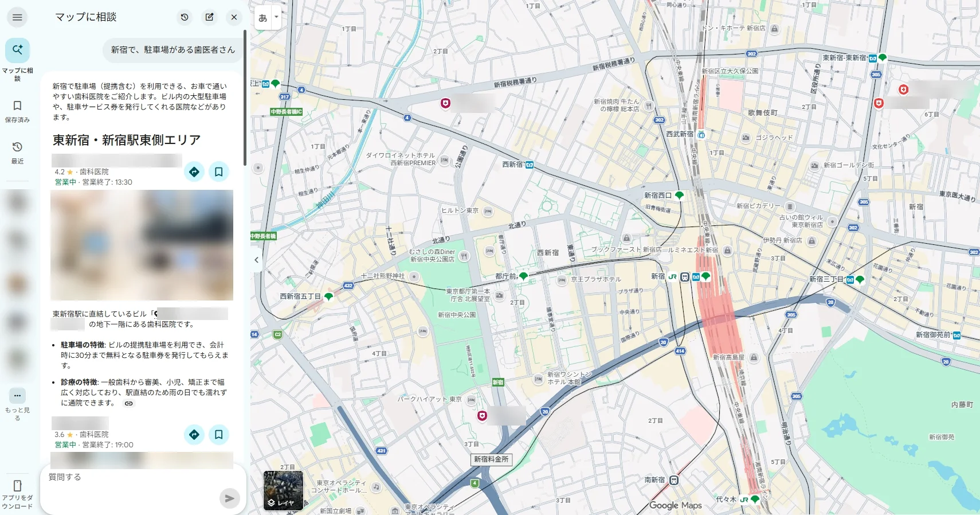This screenshot has width=980, height=515.
Task: Select the マップに相談 sidebar icon
Action: [17, 50]
